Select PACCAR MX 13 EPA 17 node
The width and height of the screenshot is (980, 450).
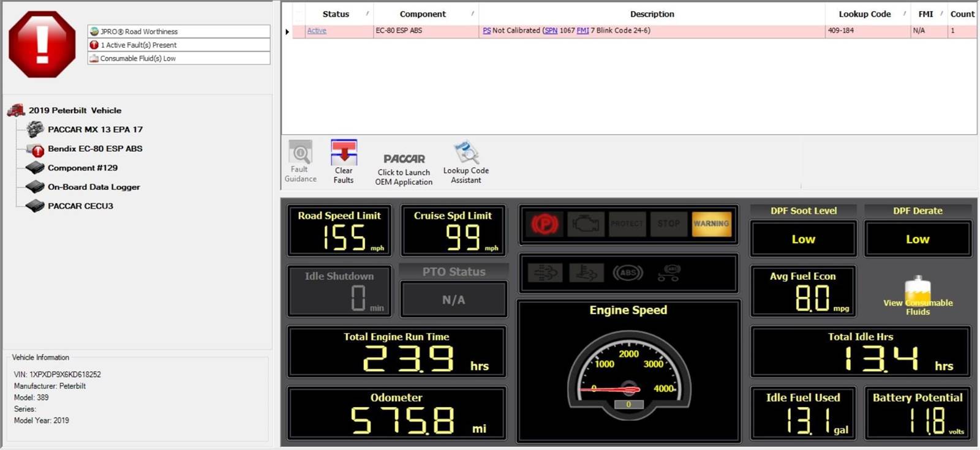[95, 130]
